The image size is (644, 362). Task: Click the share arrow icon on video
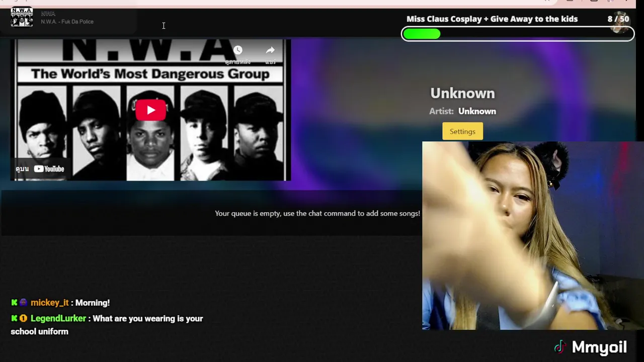click(270, 50)
